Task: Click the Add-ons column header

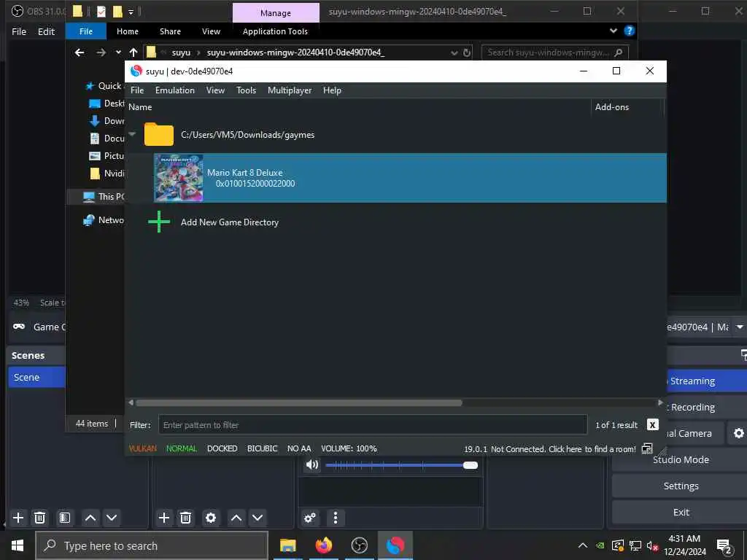Action: pyautogui.click(x=612, y=107)
